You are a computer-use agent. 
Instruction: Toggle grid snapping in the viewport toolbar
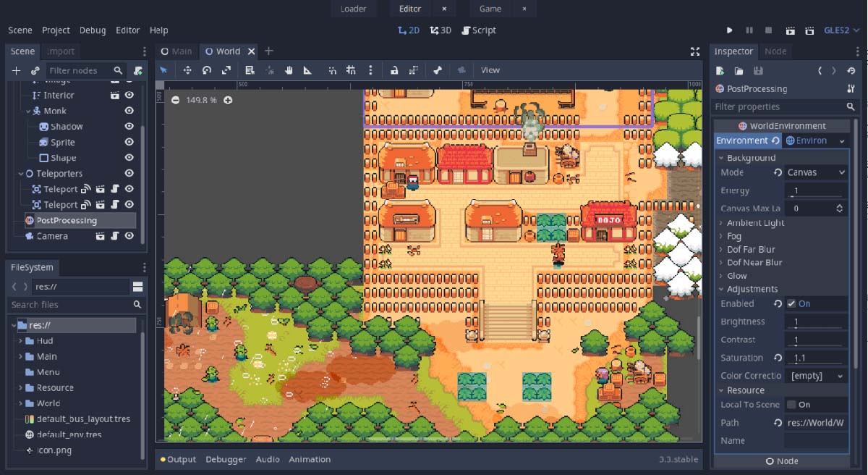pyautogui.click(x=351, y=70)
